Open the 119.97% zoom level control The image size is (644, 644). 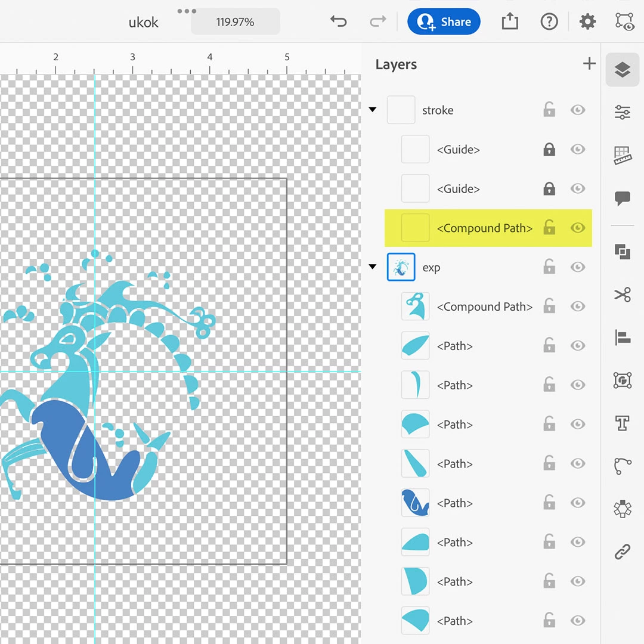pyautogui.click(x=236, y=22)
